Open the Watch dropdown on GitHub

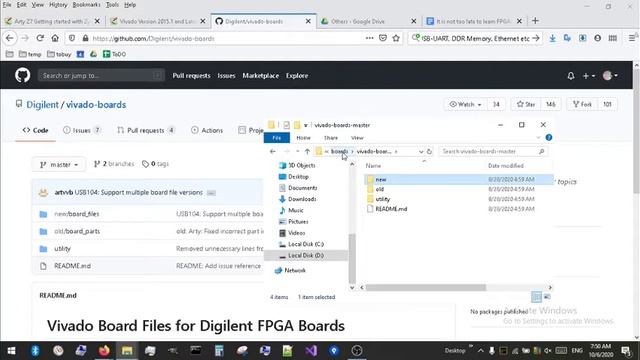pos(465,104)
